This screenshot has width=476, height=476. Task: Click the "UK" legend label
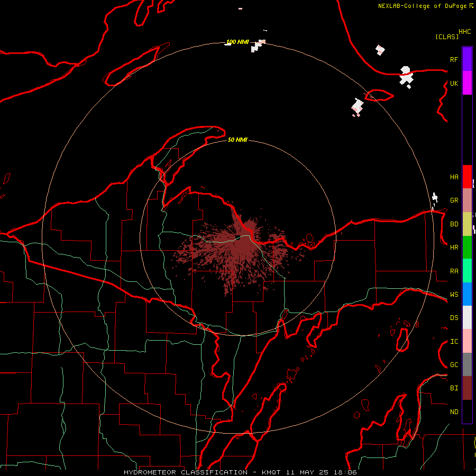454,83
